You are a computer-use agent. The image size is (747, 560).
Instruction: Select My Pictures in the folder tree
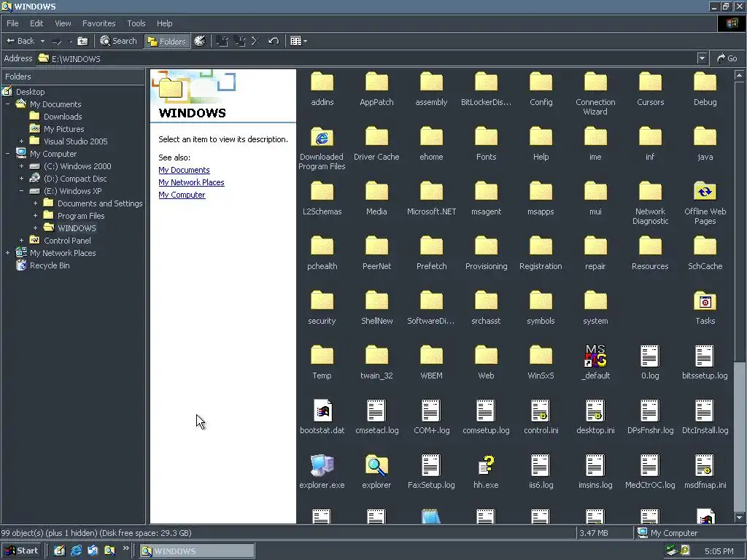pos(64,129)
